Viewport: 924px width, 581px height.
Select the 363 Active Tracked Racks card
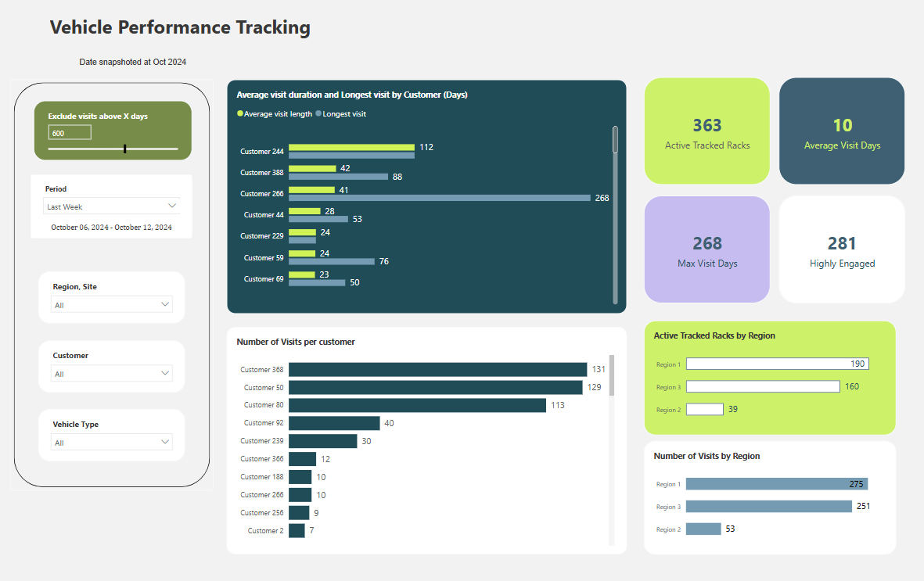[x=707, y=131]
